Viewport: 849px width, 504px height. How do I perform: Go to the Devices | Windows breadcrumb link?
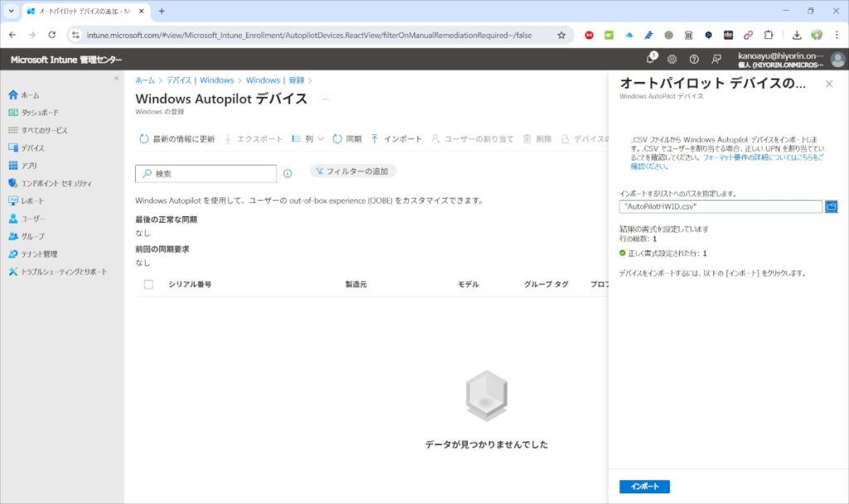tap(201, 80)
